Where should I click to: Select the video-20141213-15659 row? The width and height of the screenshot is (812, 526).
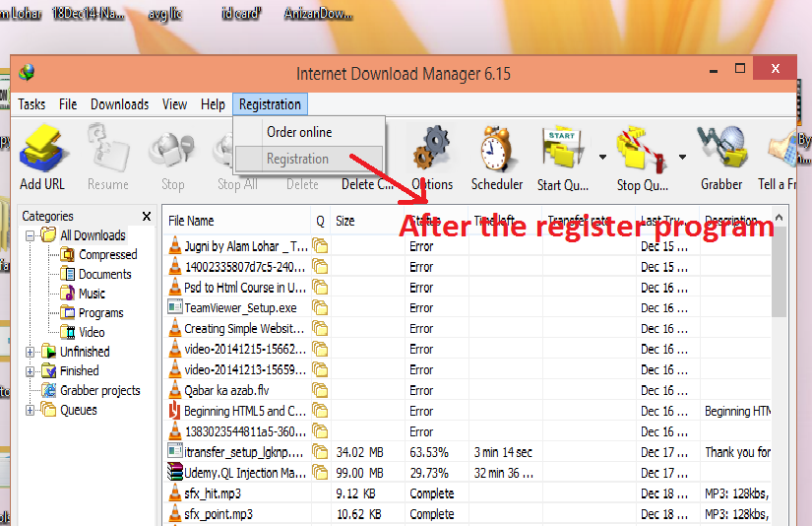tap(468, 369)
